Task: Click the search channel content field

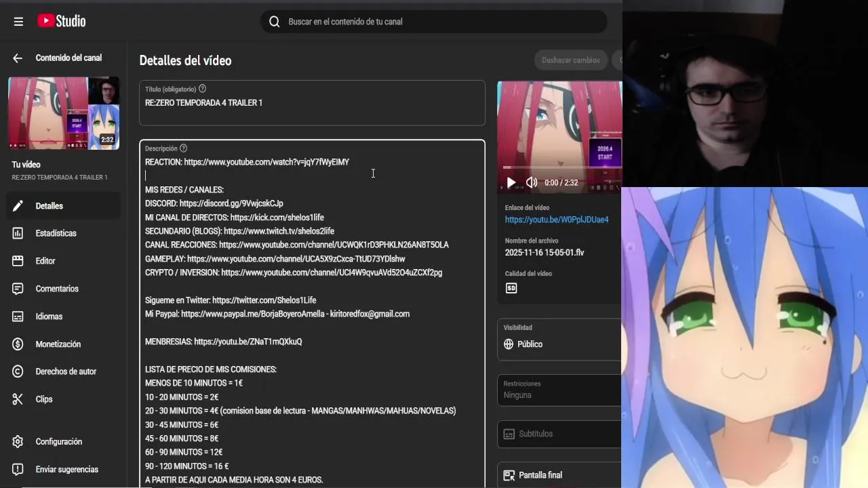Action: (434, 22)
